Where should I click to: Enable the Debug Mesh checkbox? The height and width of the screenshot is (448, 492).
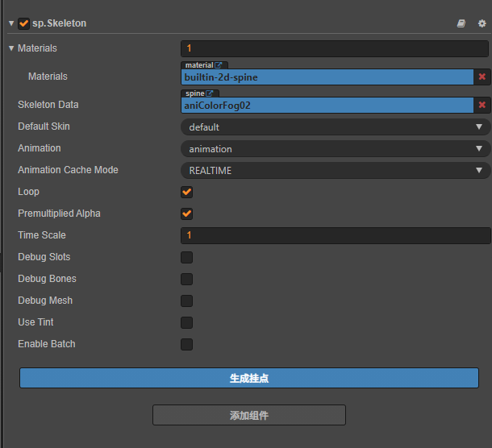(x=186, y=301)
